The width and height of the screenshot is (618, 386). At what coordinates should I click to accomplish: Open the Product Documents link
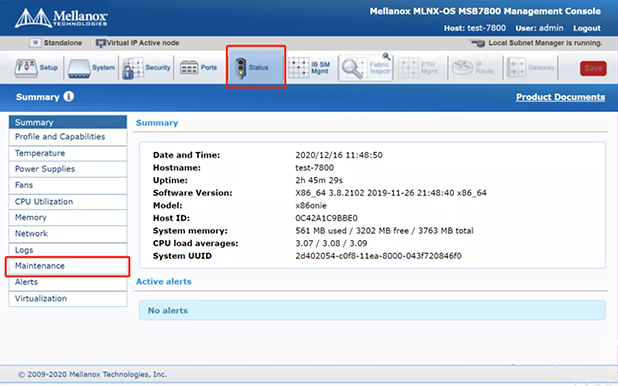(560, 97)
